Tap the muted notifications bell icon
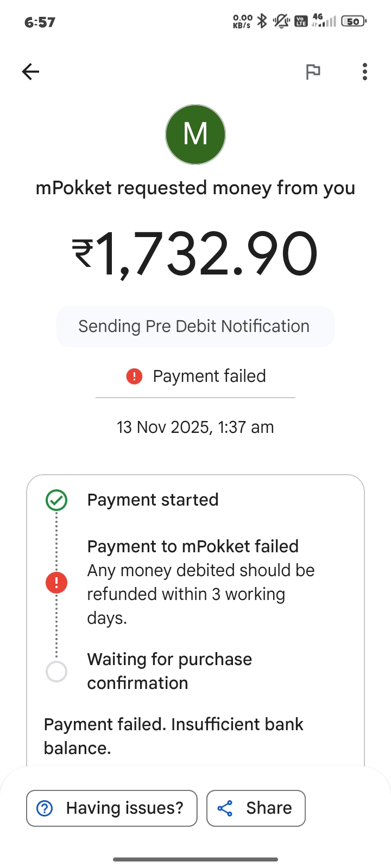The width and height of the screenshot is (391, 868). pos(281,21)
